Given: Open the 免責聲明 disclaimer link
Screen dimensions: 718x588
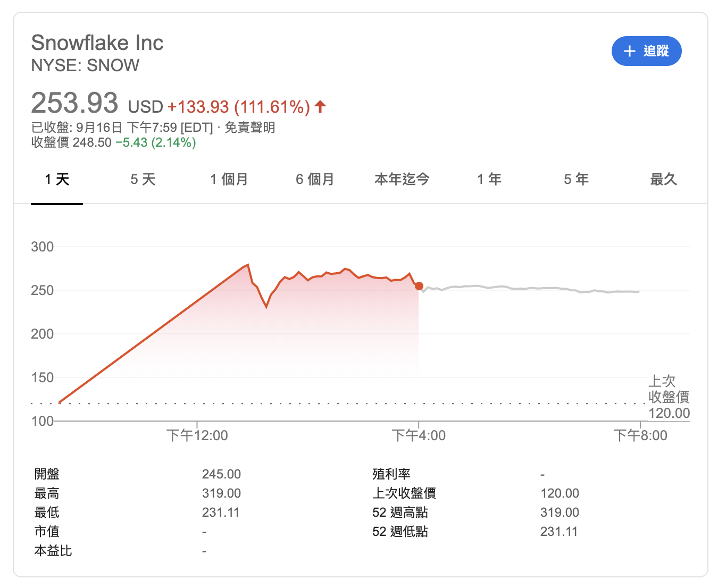Looking at the screenshot, I should (x=250, y=128).
